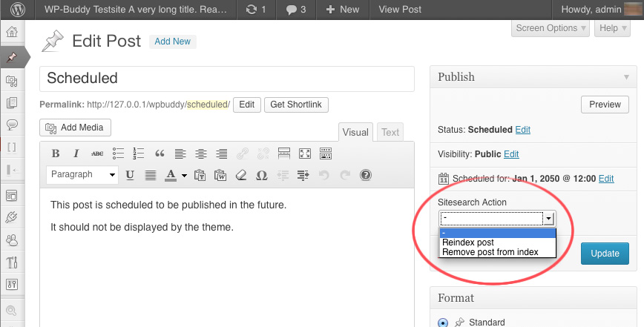Click the Update button
This screenshot has width=644, height=327.
tap(605, 253)
